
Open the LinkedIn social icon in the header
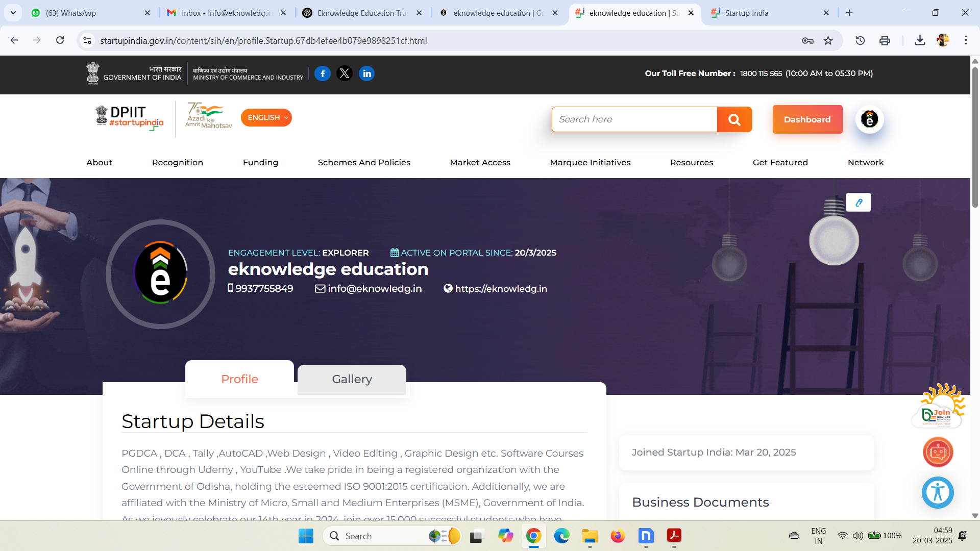[x=366, y=73]
